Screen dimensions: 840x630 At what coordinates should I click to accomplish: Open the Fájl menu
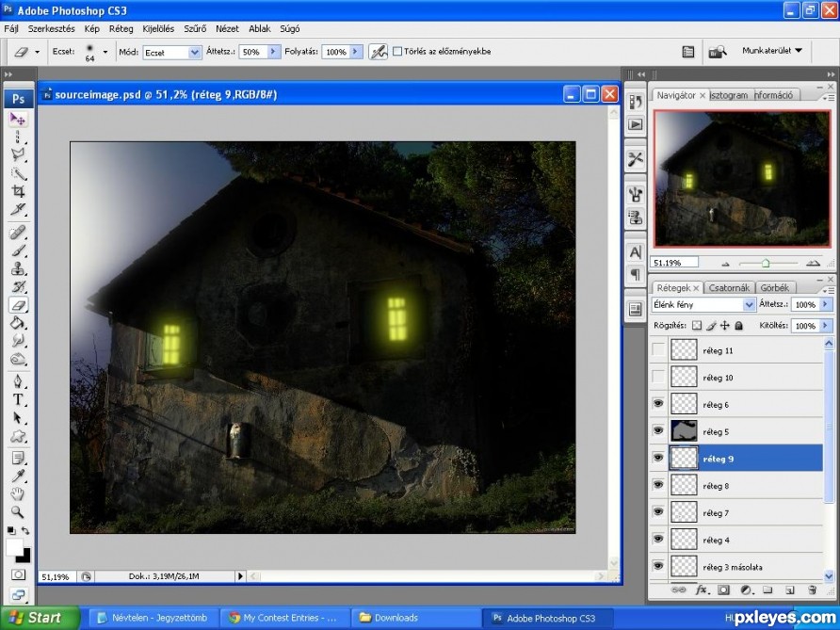pyautogui.click(x=11, y=29)
